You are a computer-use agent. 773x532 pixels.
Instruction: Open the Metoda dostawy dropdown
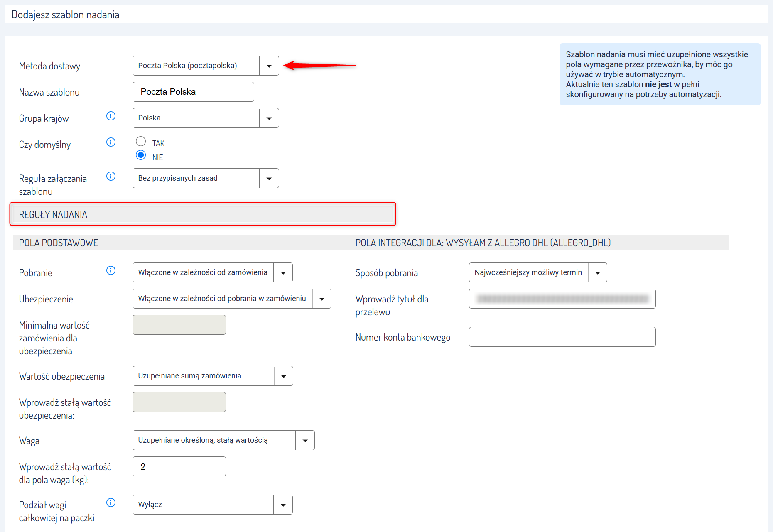tap(269, 66)
